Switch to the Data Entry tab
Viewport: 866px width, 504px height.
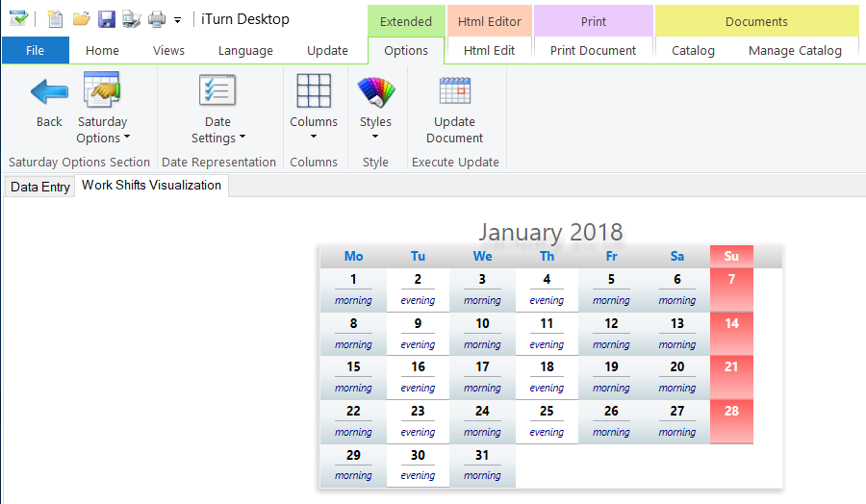tap(39, 187)
